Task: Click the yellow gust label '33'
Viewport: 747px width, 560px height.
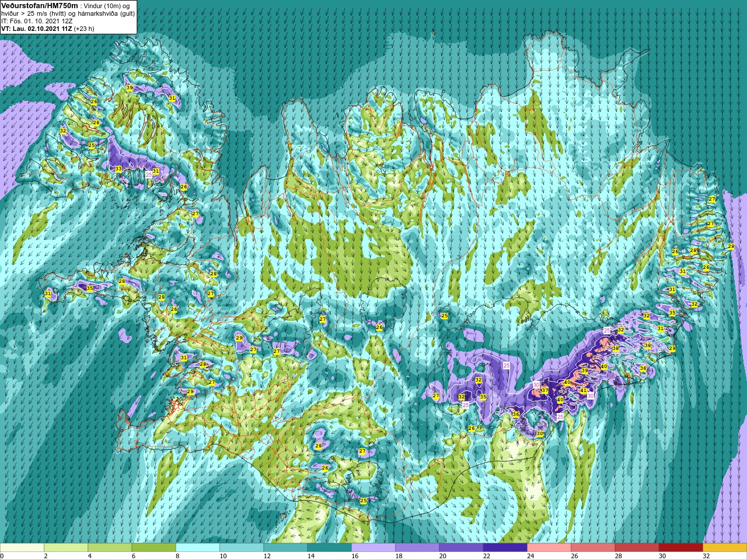Action: [118, 169]
